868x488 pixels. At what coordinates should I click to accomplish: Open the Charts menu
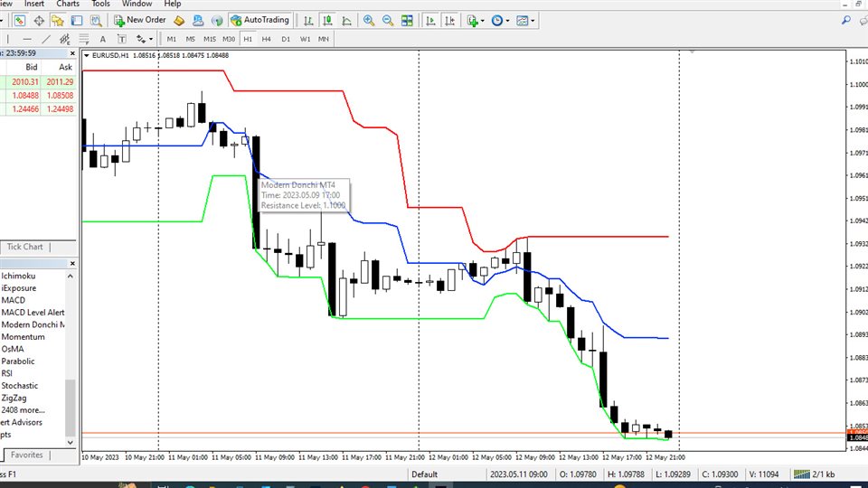point(68,4)
